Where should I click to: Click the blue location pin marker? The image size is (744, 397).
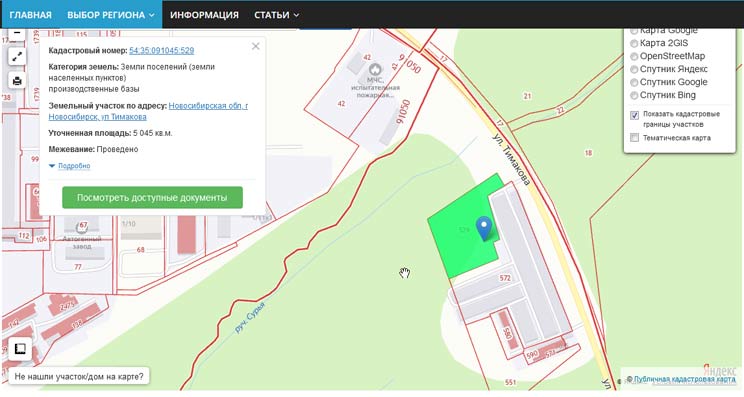484,229
